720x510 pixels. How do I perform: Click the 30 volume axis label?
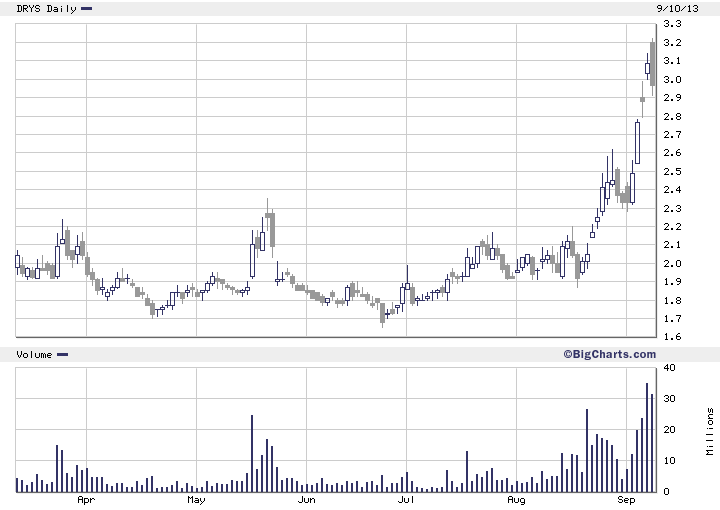669,398
